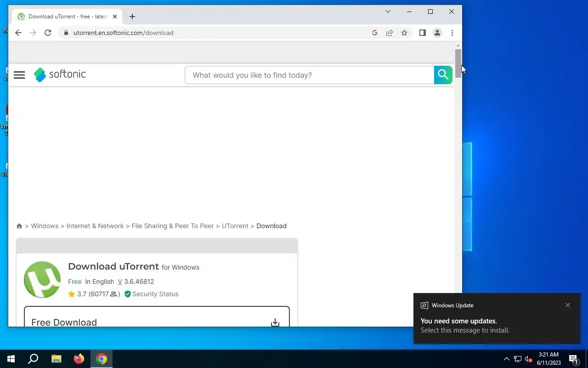Image resolution: width=588 pixels, height=368 pixels.
Task: Open the Chrome profile menu
Action: pyautogui.click(x=437, y=33)
